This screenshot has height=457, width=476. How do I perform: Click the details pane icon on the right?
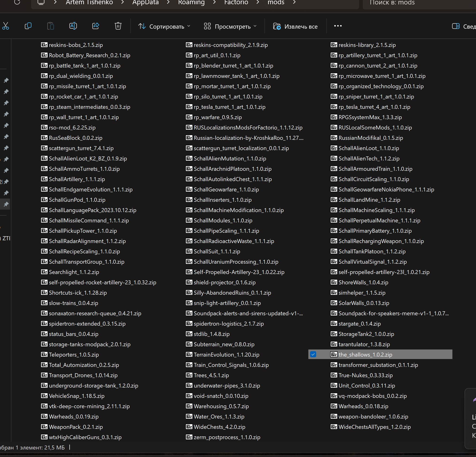pos(456,26)
